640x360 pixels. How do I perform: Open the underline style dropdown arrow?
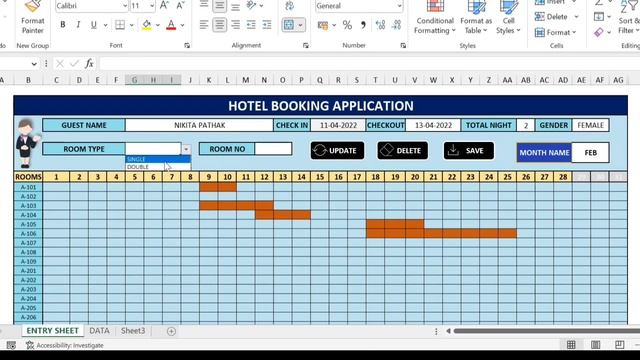pos(105,25)
